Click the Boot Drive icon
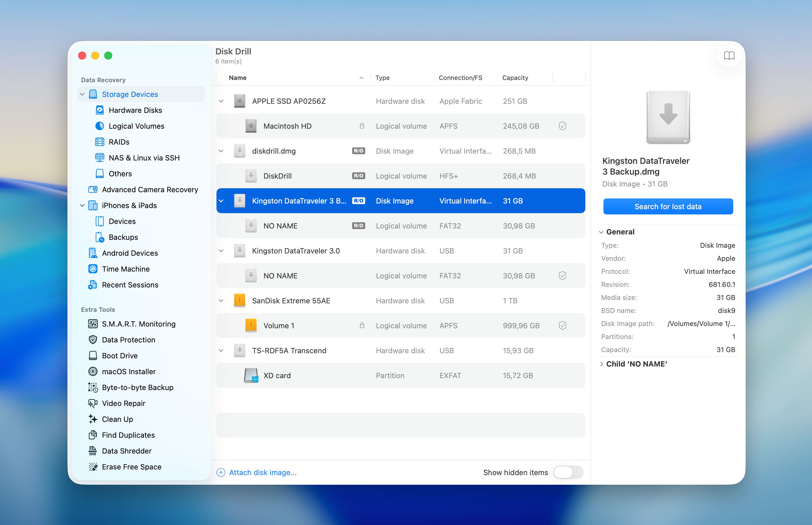The width and height of the screenshot is (812, 525). pyautogui.click(x=93, y=355)
